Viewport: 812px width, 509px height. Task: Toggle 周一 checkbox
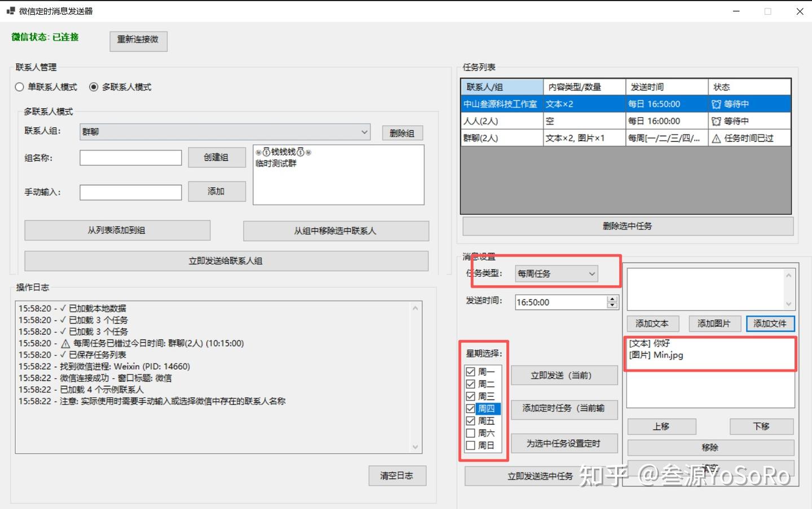click(x=470, y=371)
